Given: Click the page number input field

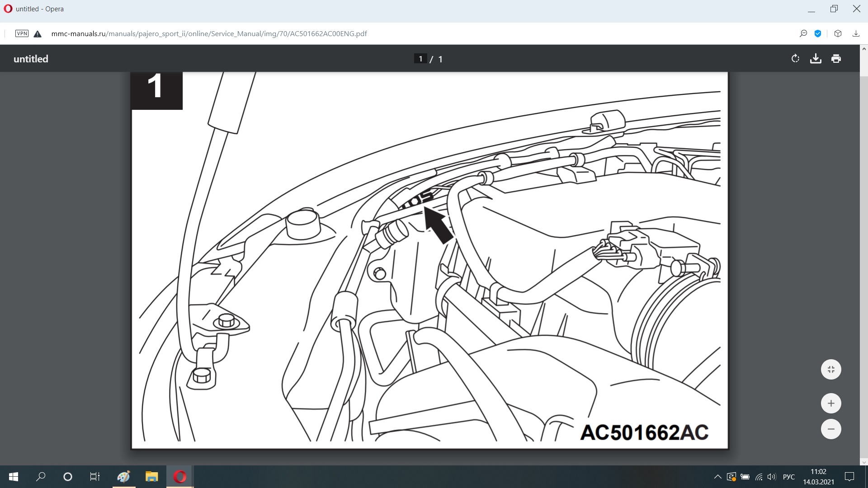Looking at the screenshot, I should point(420,59).
